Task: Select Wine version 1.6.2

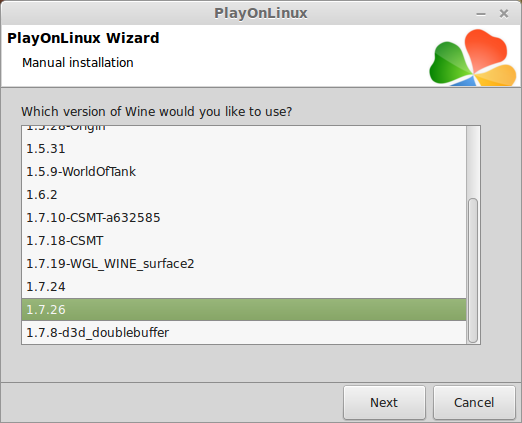Action: 244,195
